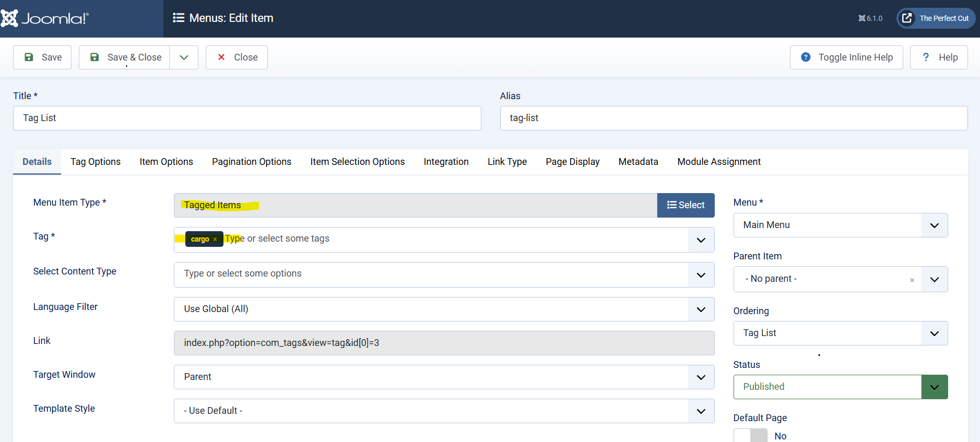This screenshot has width=980, height=442.
Task: Expand the Save & Close dropdown arrow
Action: [184, 57]
